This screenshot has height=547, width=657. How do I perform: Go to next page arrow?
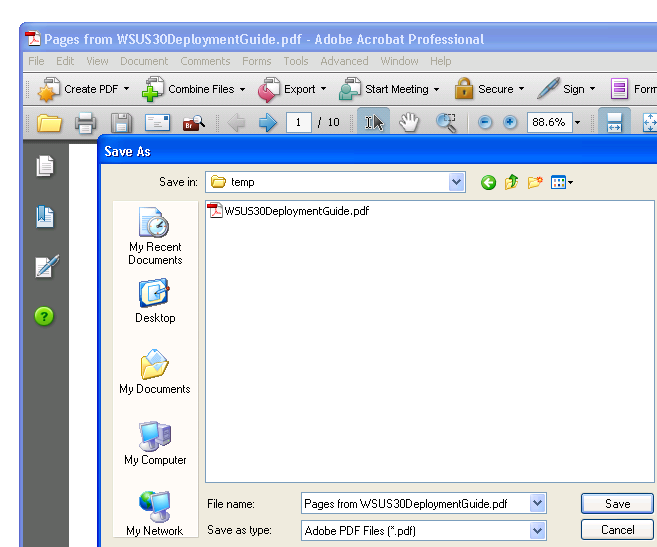(268, 123)
